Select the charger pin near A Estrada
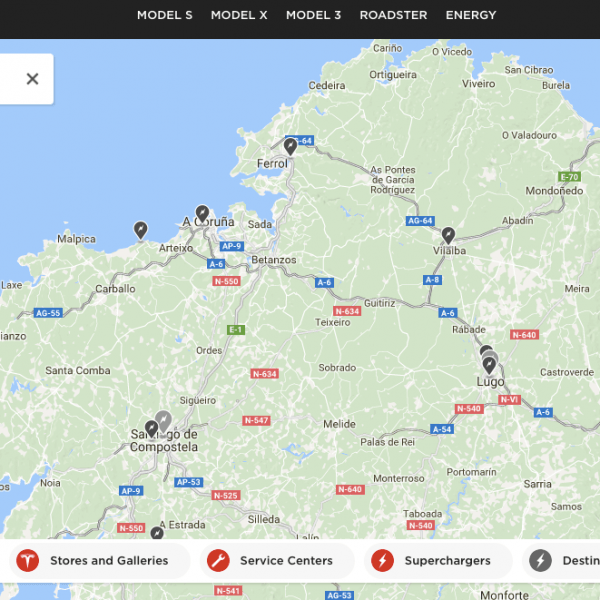This screenshot has height=600, width=600. click(x=157, y=533)
